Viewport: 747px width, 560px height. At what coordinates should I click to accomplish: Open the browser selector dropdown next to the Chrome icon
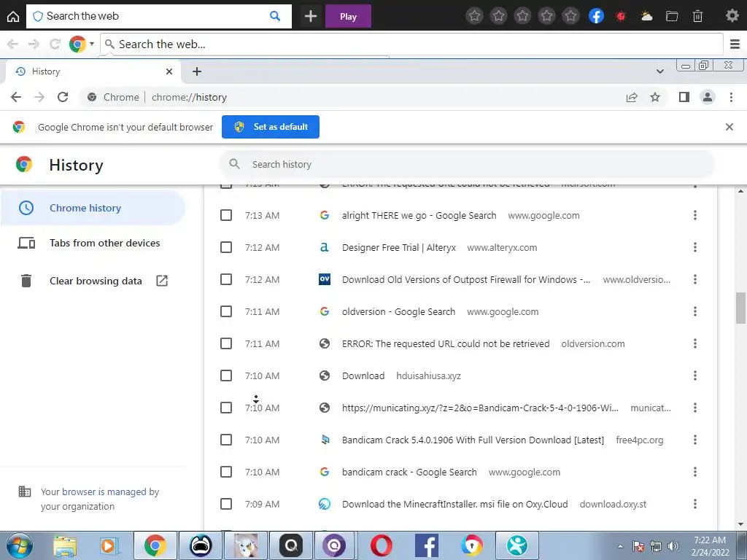pos(92,44)
